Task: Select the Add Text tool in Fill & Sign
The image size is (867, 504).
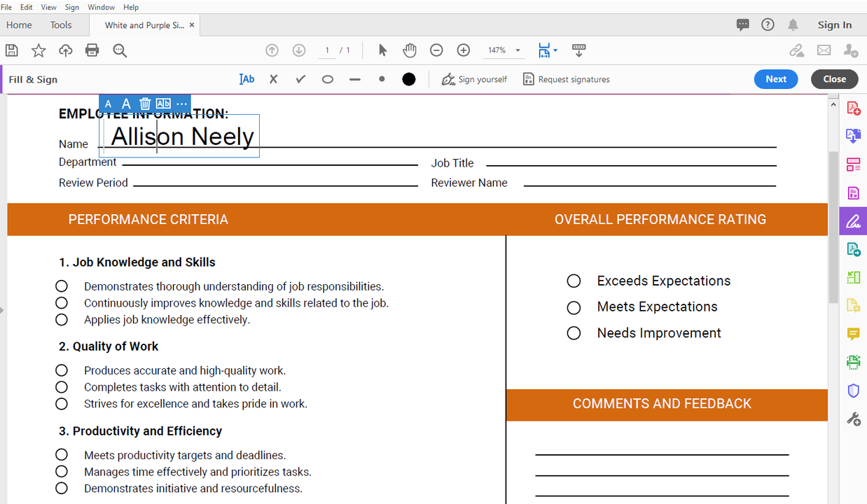Action: [x=247, y=79]
